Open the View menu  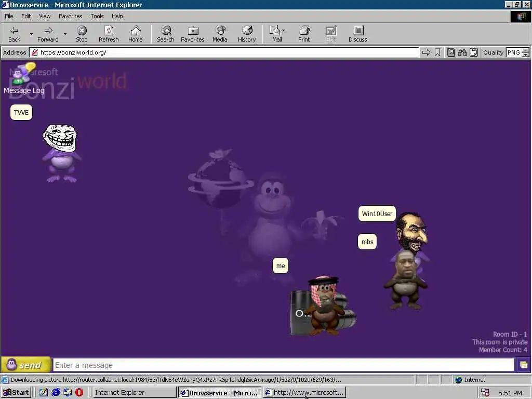pos(45,16)
